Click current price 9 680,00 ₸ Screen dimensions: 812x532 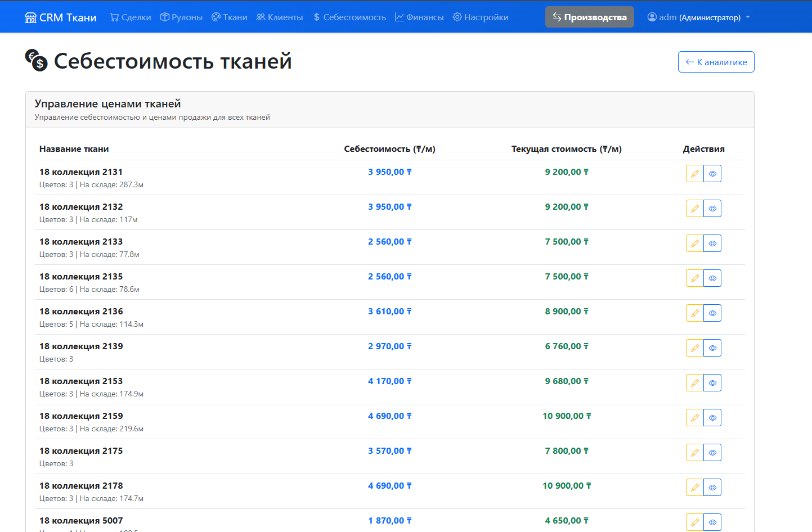coord(567,381)
